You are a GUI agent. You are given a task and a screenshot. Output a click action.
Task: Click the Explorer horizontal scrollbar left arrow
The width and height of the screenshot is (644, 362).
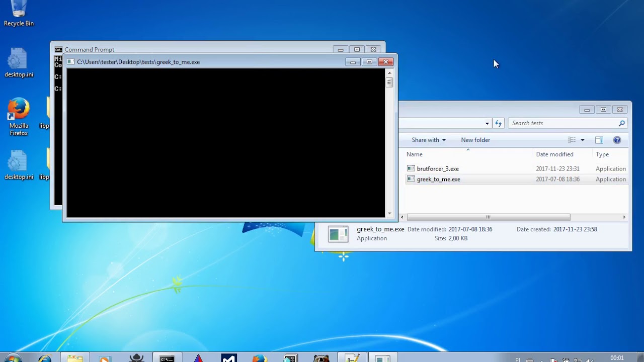click(401, 217)
